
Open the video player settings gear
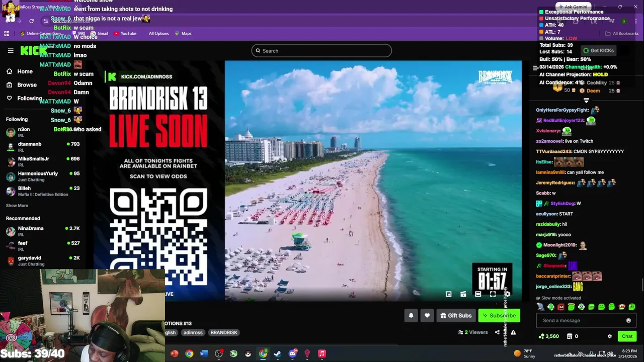507,294
